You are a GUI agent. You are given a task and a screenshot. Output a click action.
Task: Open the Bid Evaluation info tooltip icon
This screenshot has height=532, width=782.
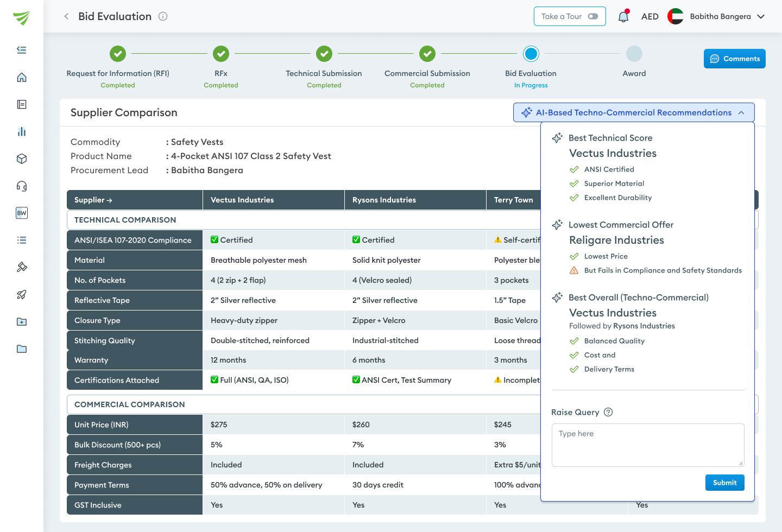click(162, 16)
